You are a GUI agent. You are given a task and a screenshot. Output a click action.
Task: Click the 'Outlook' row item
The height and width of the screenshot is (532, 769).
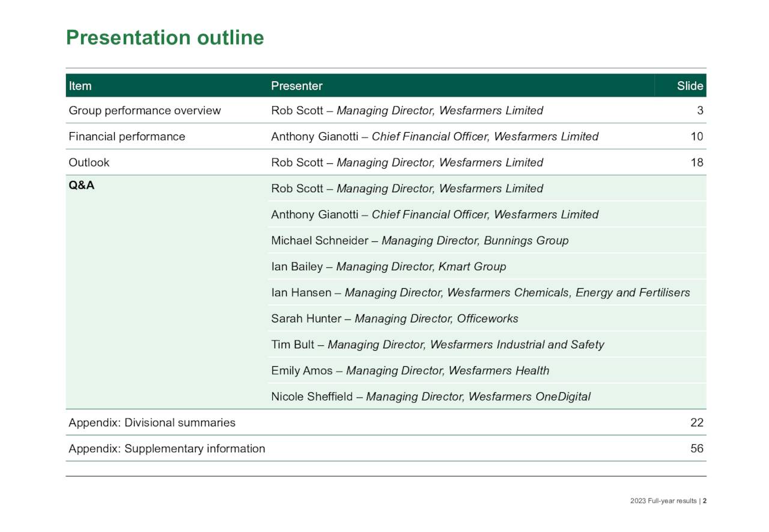pos(89,162)
